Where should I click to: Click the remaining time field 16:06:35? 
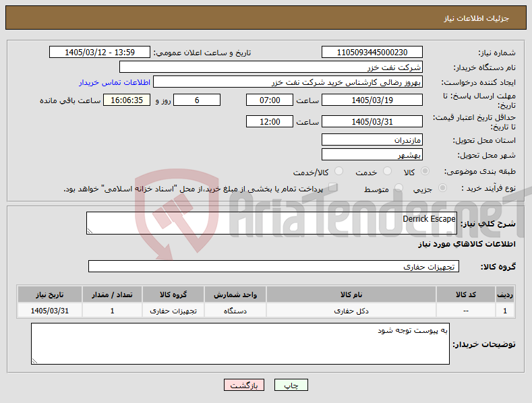point(127,100)
